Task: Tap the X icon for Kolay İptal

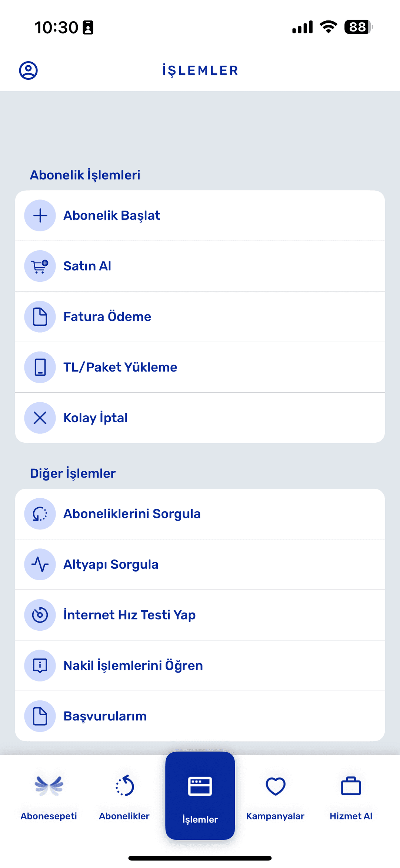Action: [40, 418]
